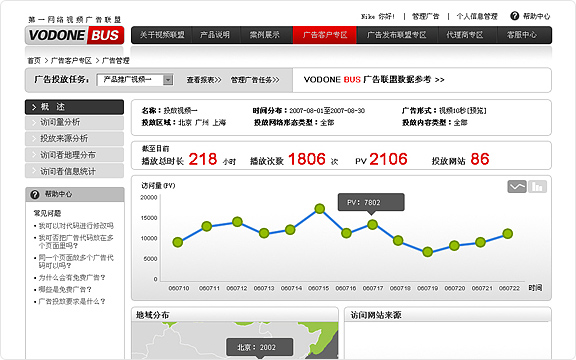Switch to the line chart view icon
Viewport: 576px width, 360px height.
tap(517, 187)
